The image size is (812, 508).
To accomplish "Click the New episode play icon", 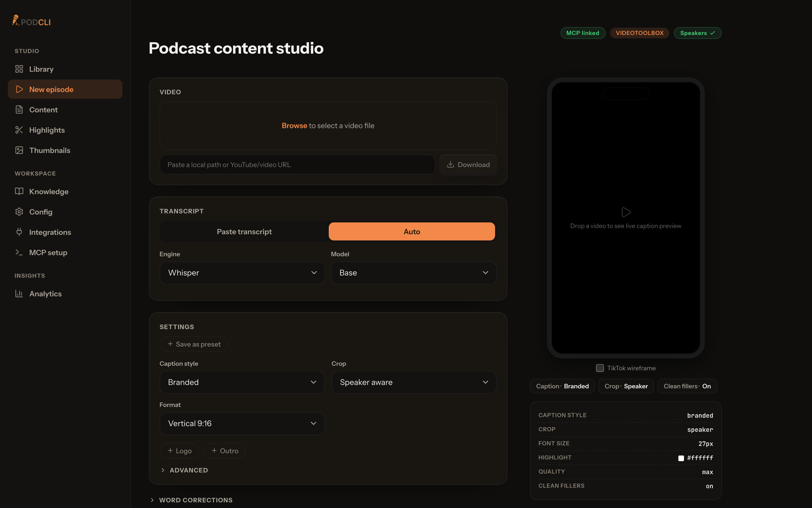I will point(19,89).
